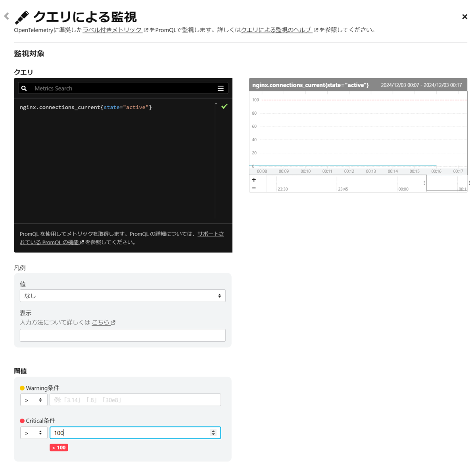Click the Critical threshold number stepper
This screenshot has height=475, width=476.
tap(213, 433)
